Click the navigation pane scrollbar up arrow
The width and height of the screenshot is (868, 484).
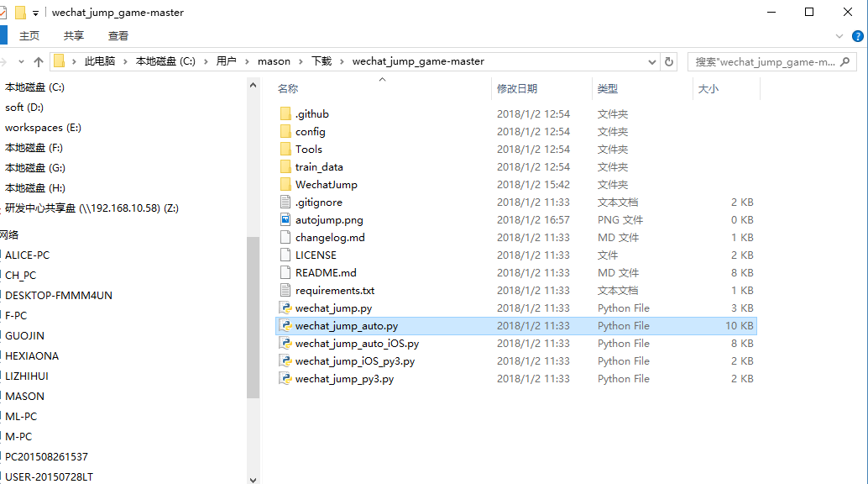(x=253, y=86)
